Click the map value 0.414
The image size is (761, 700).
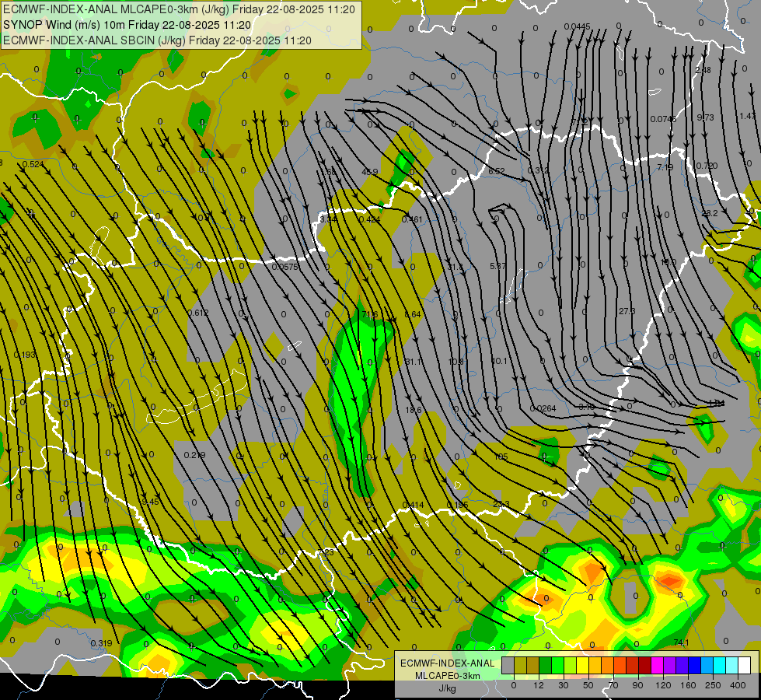414,506
